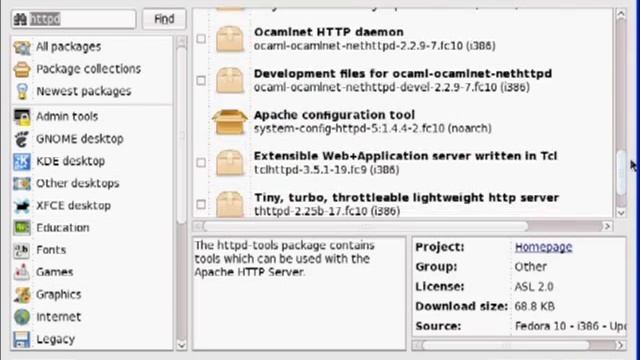Image resolution: width=640 pixels, height=360 pixels.
Task: Tick the Ocaminet HTTP daemon checkbox
Action: point(201,39)
